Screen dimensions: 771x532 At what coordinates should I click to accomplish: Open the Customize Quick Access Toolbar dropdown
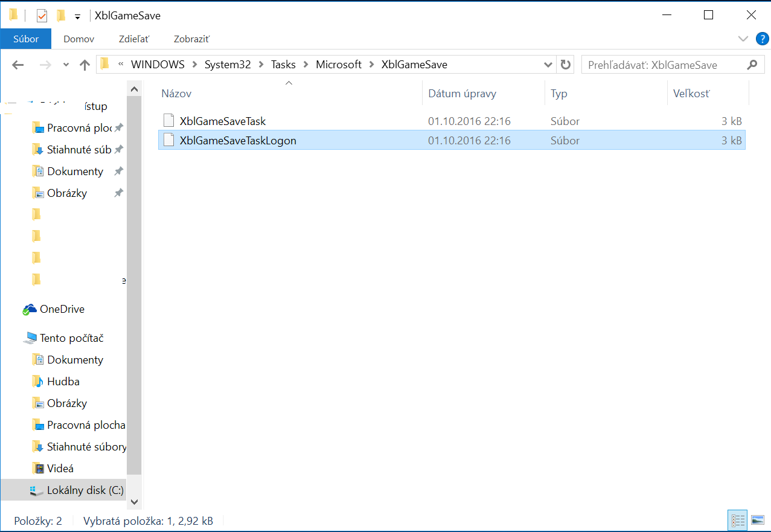[77, 16]
